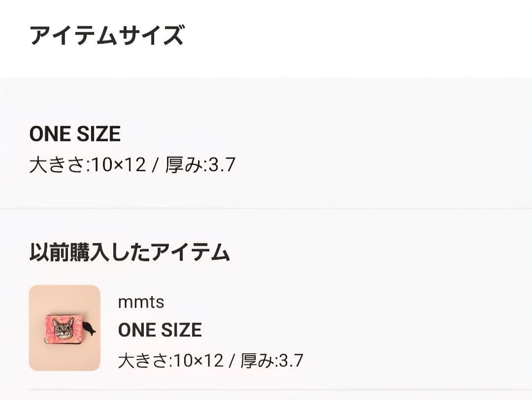This screenshot has height=400, width=532.
Task: Click the 3.7 thickness value in the purchased item
Action: (290, 361)
